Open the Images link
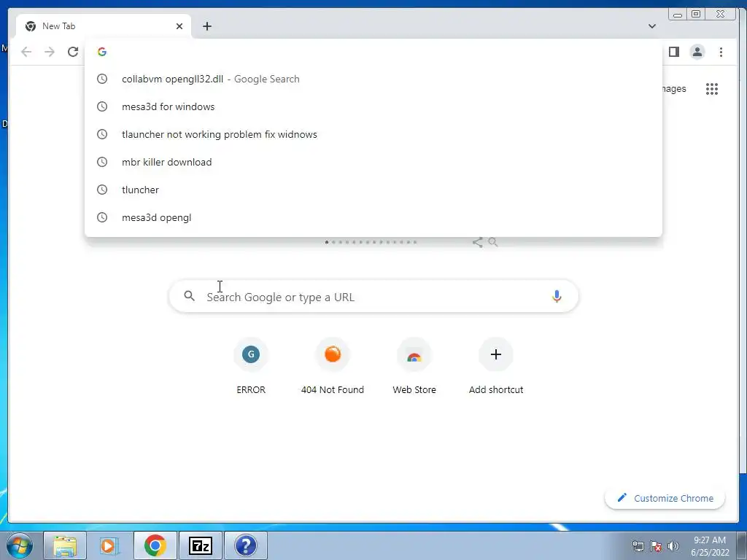The width and height of the screenshot is (747, 560). (x=673, y=88)
